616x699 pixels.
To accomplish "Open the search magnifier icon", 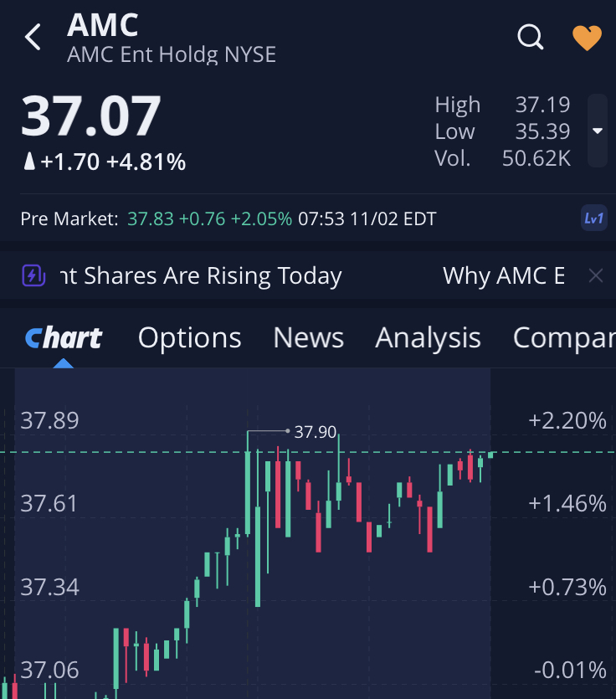I will click(531, 38).
